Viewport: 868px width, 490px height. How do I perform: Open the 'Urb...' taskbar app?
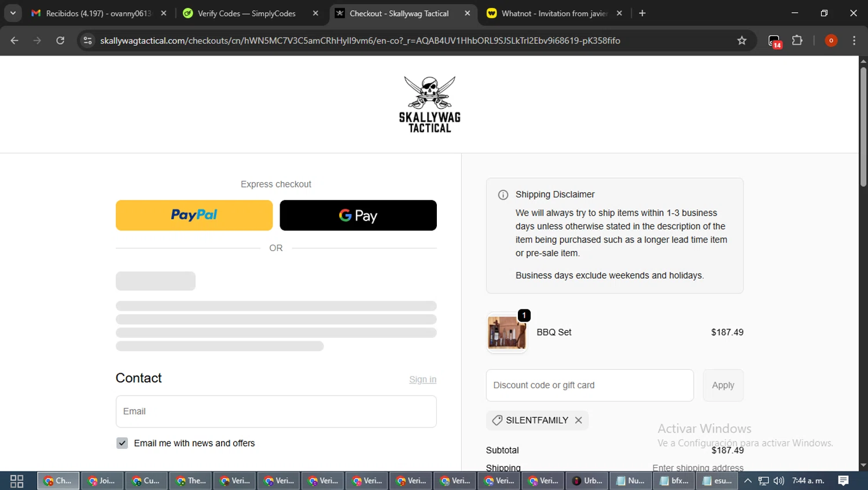586,481
